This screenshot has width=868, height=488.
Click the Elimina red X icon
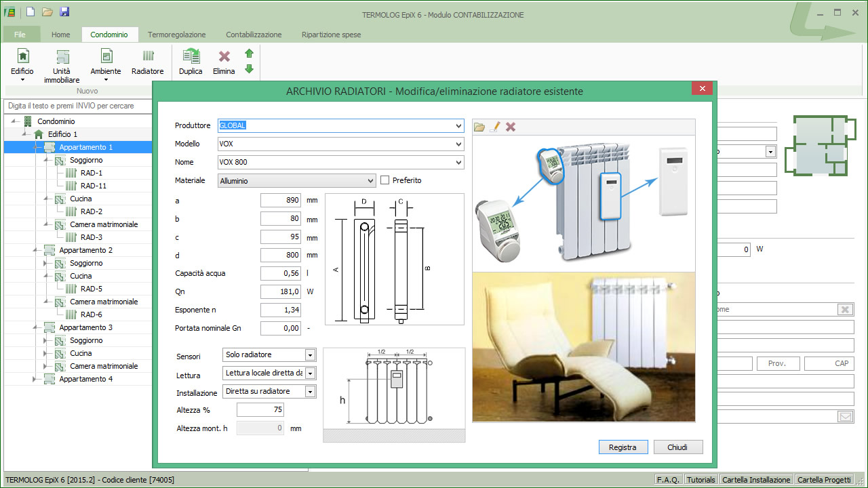pos(224,57)
